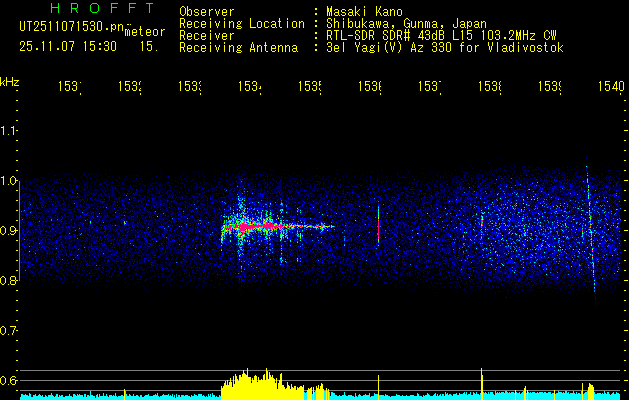629x400 pixels.
Task: Click the Receiving Location label
Action: coord(242,24)
